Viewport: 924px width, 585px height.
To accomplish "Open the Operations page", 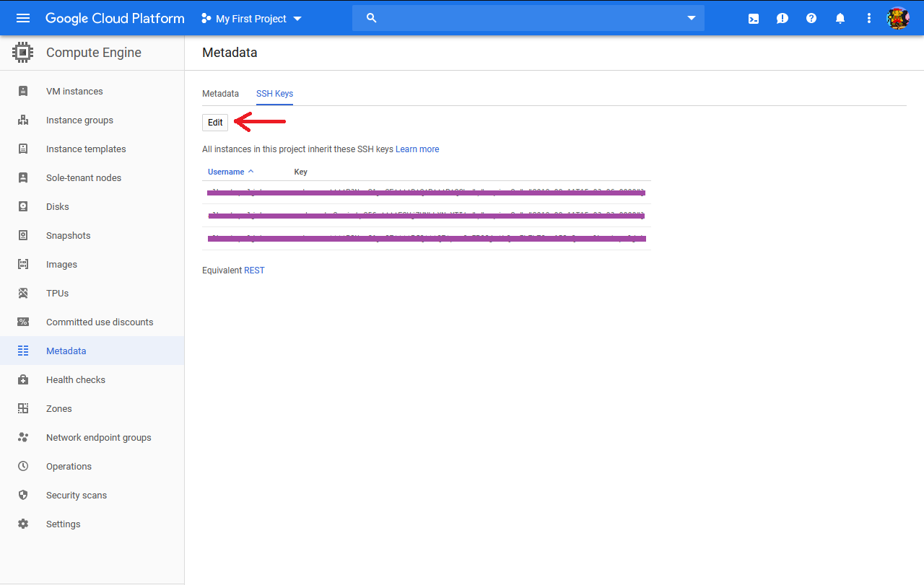I will click(69, 466).
